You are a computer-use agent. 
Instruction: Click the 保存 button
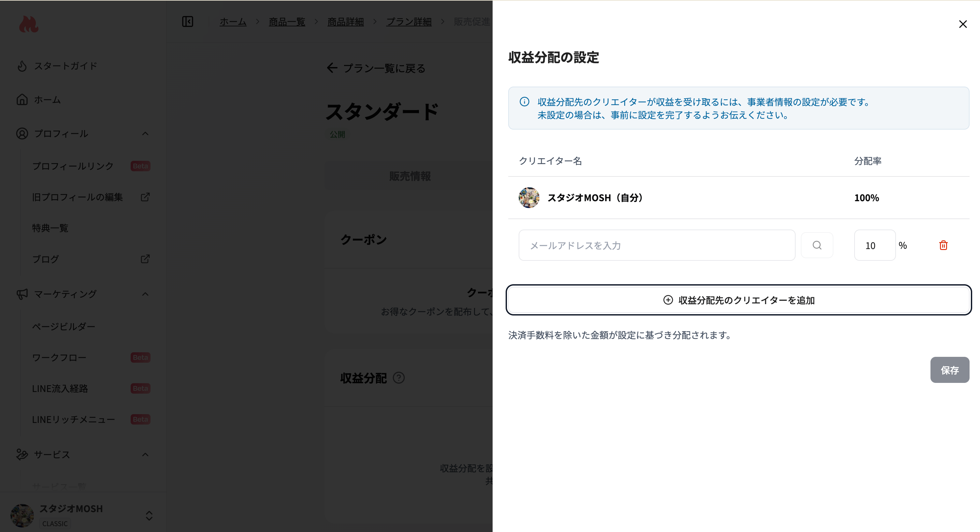(950, 370)
